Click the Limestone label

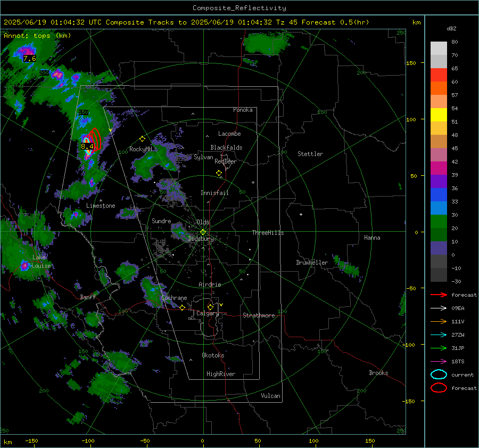(101, 206)
